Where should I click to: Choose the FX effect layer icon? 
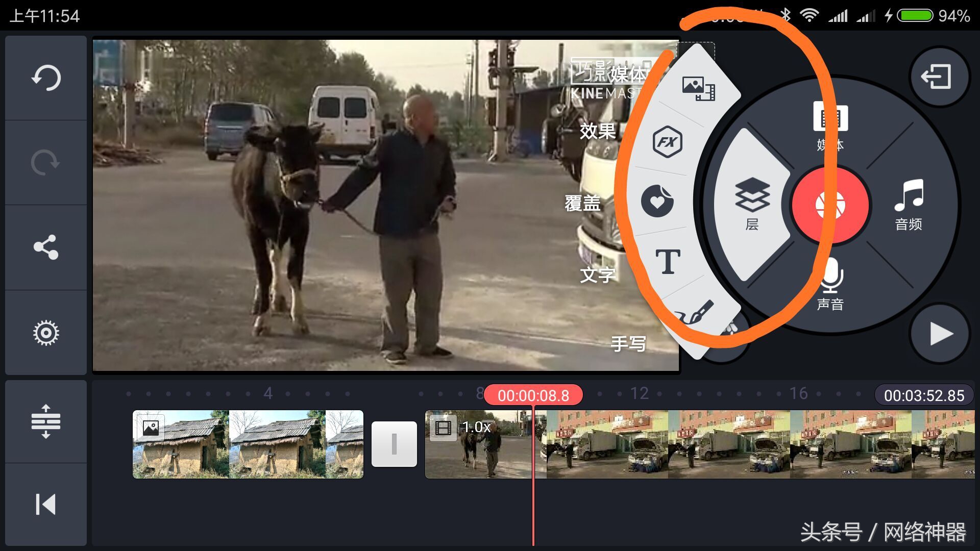[668, 141]
